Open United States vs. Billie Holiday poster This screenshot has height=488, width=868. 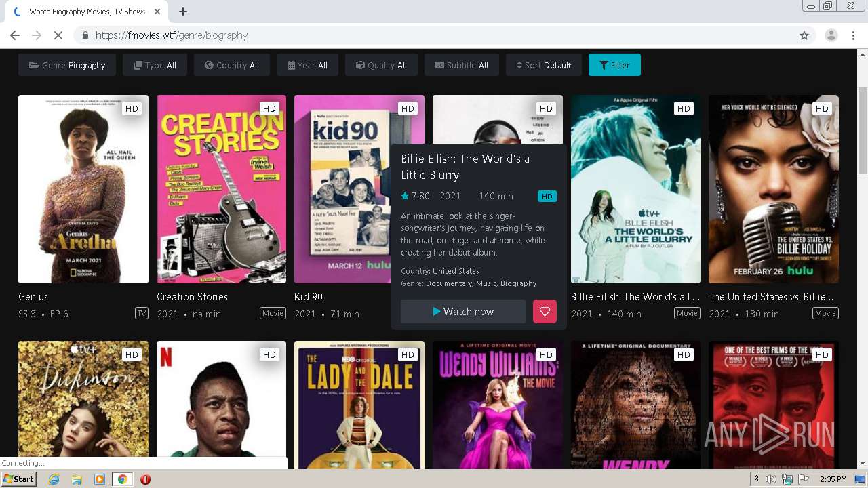pos(774,189)
